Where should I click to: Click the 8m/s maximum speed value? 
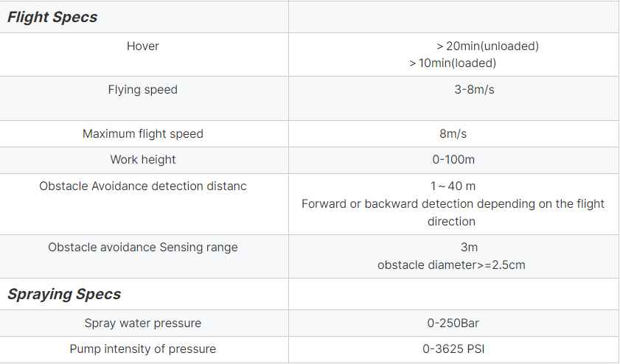pos(453,134)
